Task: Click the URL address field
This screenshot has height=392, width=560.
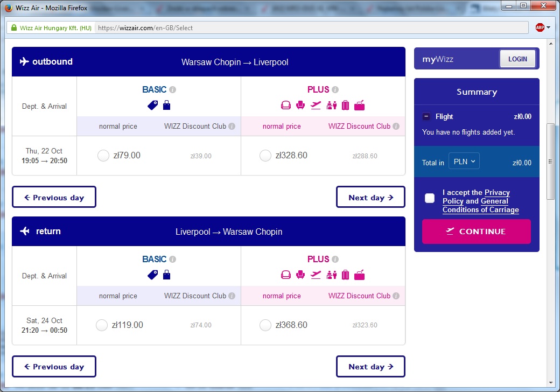Action: (311, 28)
